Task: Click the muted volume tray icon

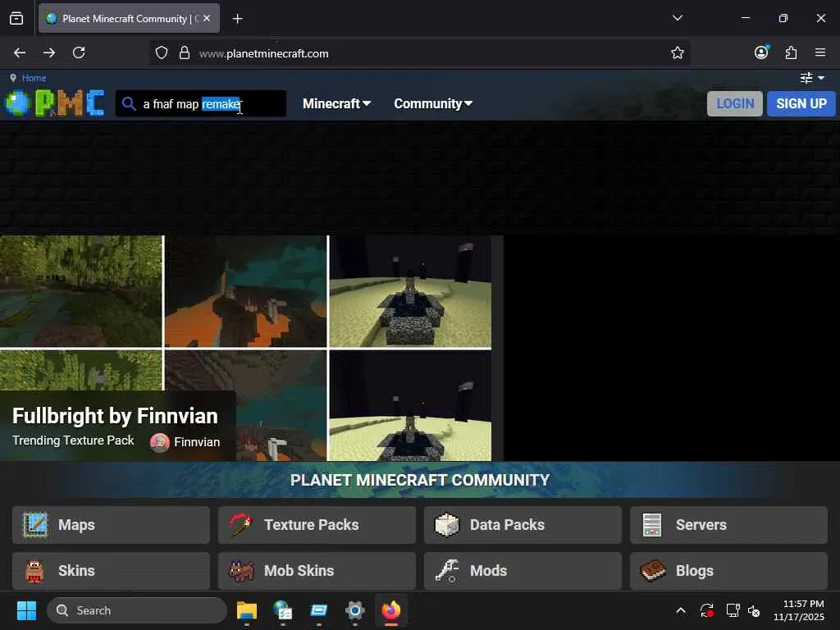Action: tap(754, 610)
